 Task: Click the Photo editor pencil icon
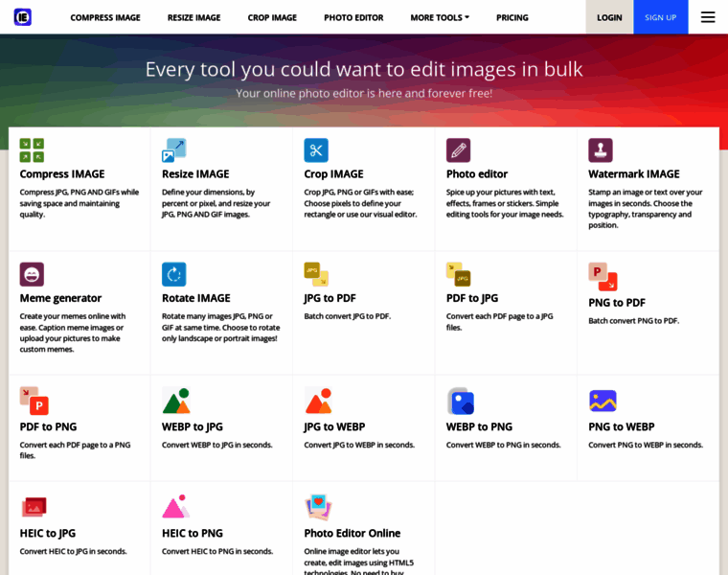coord(458,150)
